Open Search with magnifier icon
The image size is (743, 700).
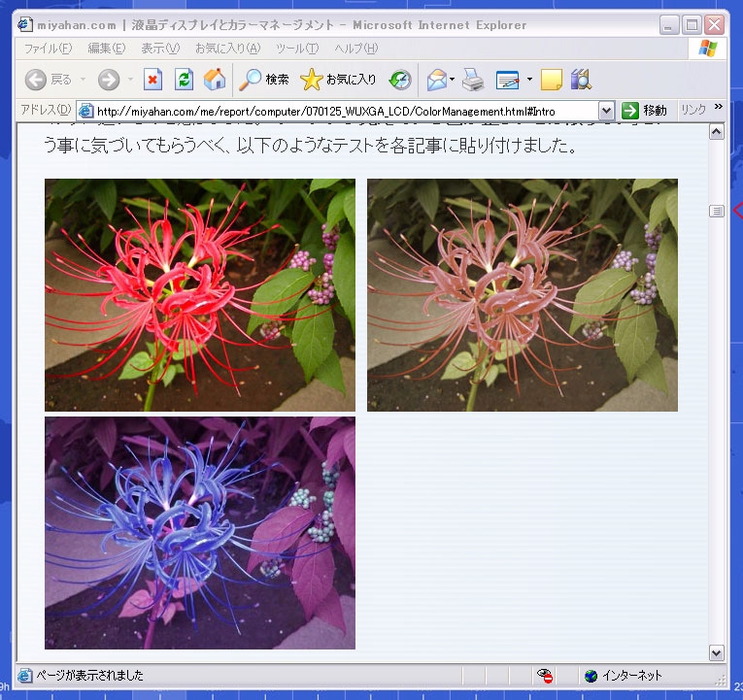[263, 79]
